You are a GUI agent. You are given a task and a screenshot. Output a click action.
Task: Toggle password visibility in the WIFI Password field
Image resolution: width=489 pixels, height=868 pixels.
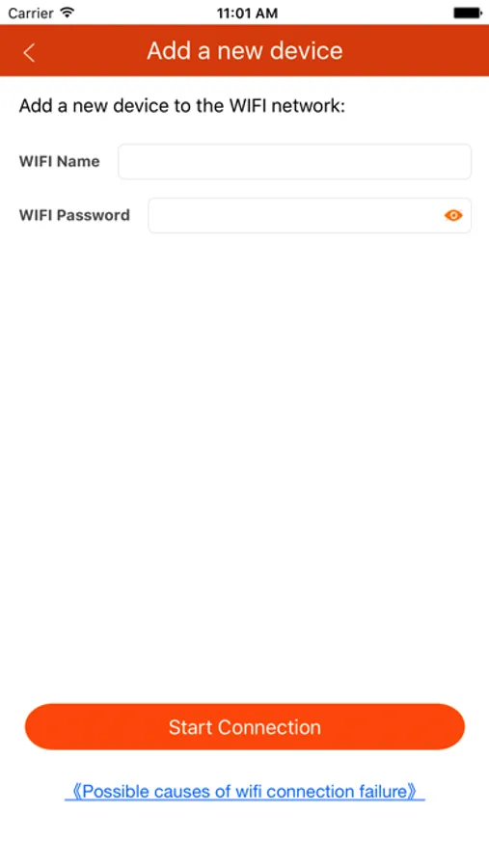click(x=453, y=216)
